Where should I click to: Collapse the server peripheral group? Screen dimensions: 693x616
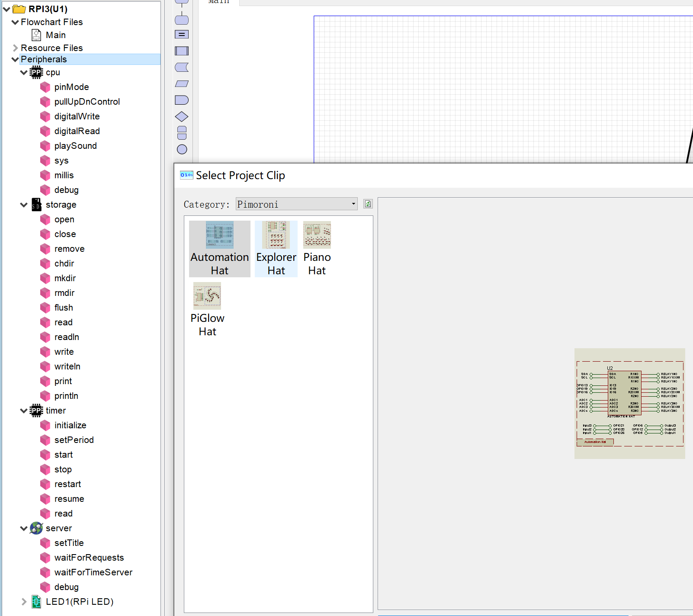[x=24, y=528]
